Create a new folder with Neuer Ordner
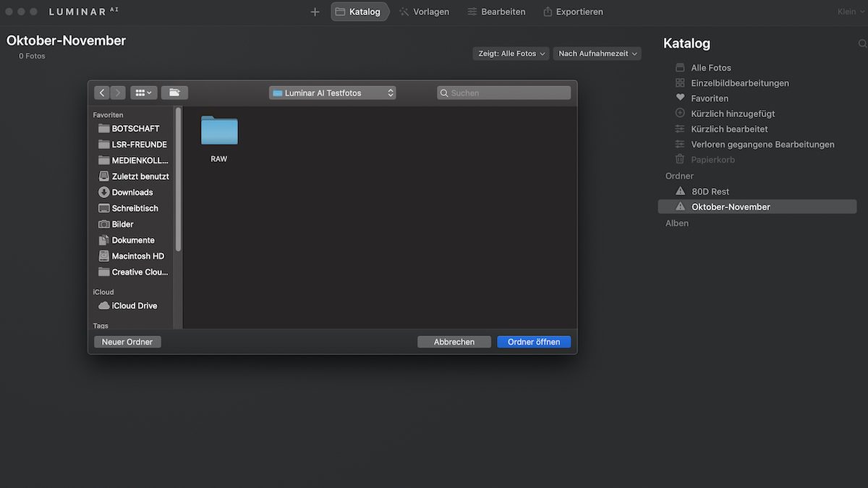Screen dimensions: 868x488 (127, 342)
